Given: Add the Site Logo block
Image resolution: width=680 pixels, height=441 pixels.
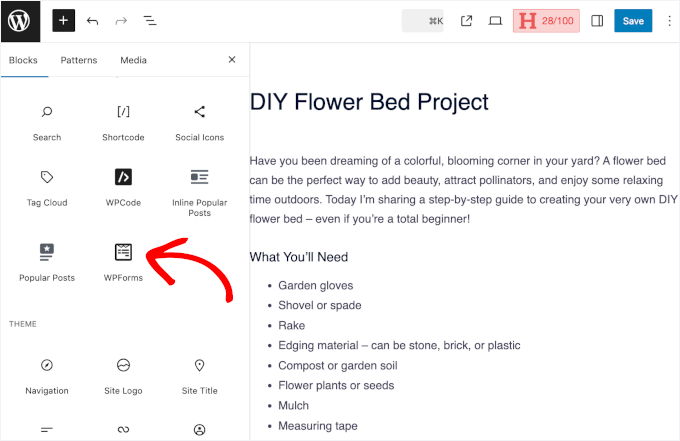Looking at the screenshot, I should (x=123, y=374).
